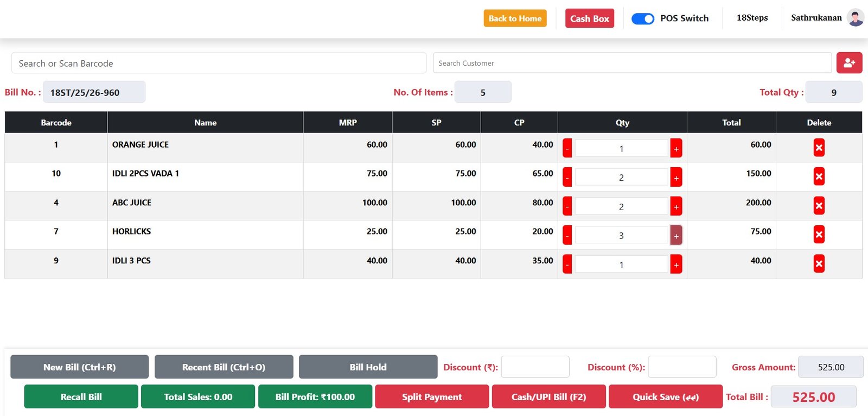Open the Sathrukanan user avatar
The height and width of the screenshot is (416, 868).
(856, 18)
